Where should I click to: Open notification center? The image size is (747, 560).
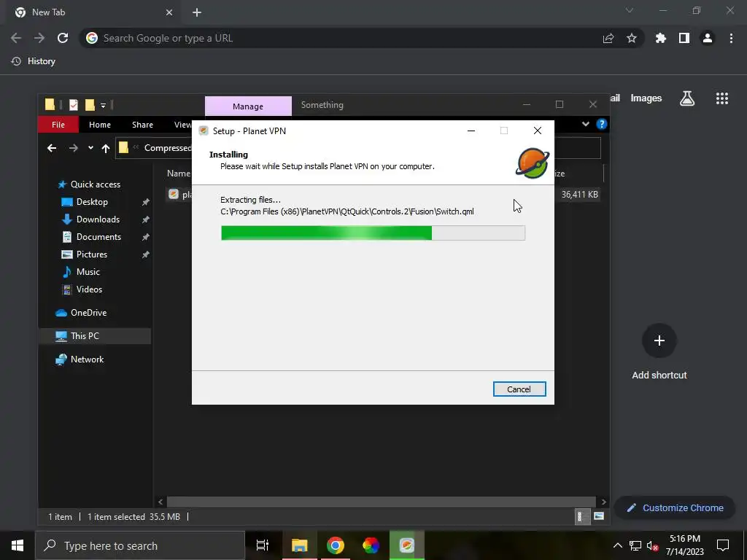[x=723, y=545]
